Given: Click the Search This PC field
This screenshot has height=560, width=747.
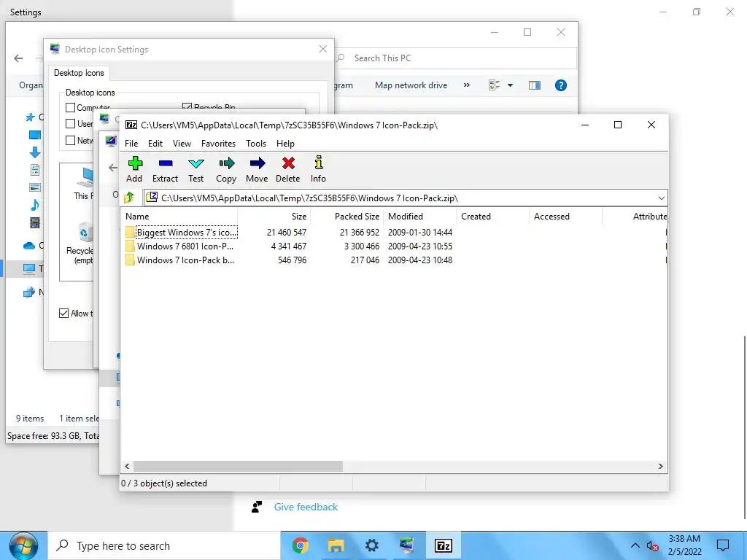Looking at the screenshot, I should [x=457, y=58].
